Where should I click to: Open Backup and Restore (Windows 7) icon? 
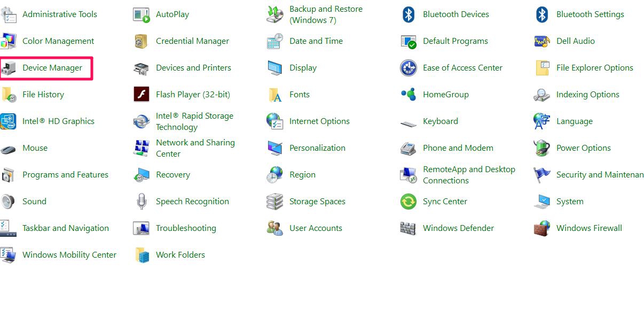tap(275, 14)
